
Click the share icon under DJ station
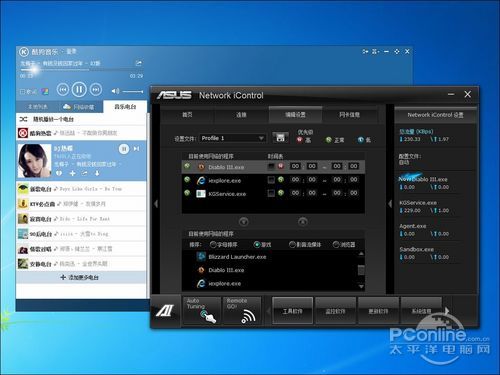point(85,173)
